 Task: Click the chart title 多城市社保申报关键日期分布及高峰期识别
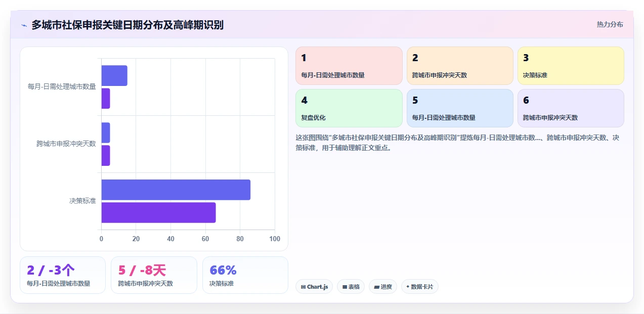click(127, 25)
